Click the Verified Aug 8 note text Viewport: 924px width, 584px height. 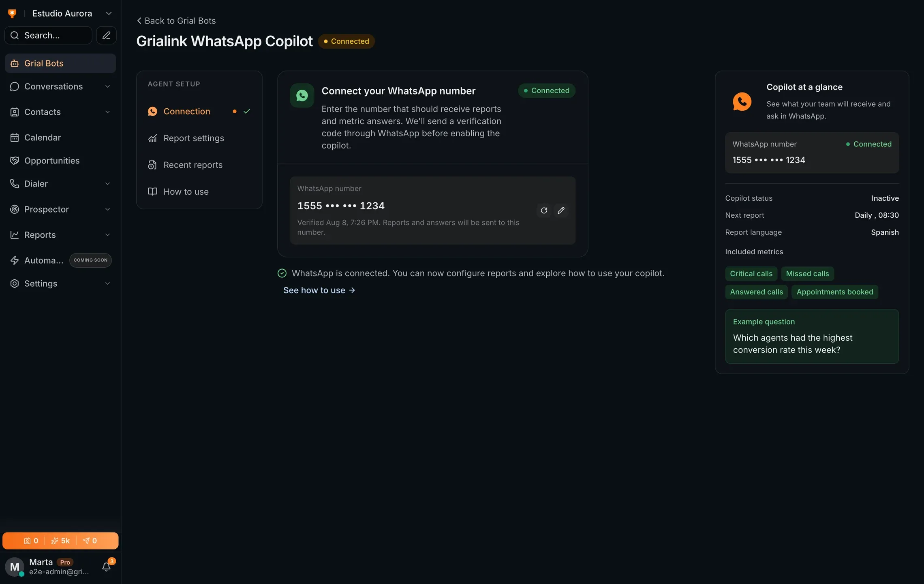(x=408, y=228)
